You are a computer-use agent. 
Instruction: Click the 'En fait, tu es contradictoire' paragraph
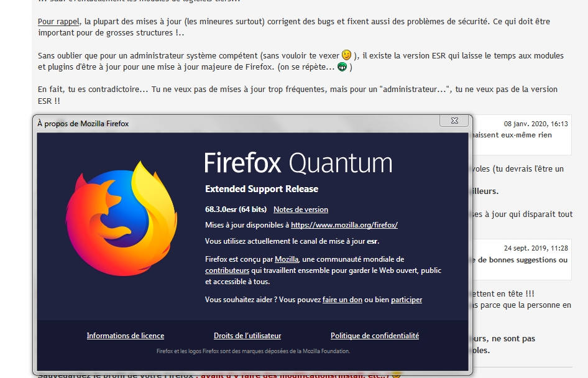pos(298,95)
